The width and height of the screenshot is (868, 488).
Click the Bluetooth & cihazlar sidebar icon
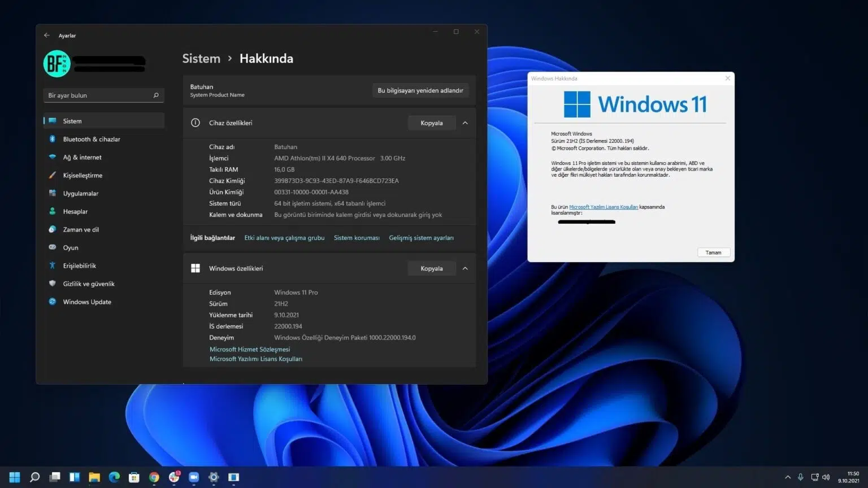(53, 139)
